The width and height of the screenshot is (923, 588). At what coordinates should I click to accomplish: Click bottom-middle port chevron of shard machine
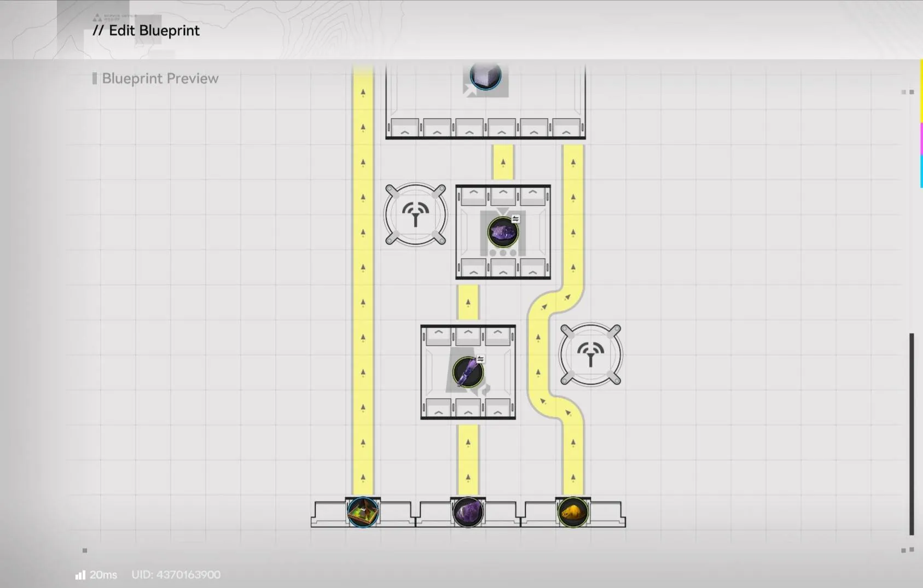click(468, 409)
